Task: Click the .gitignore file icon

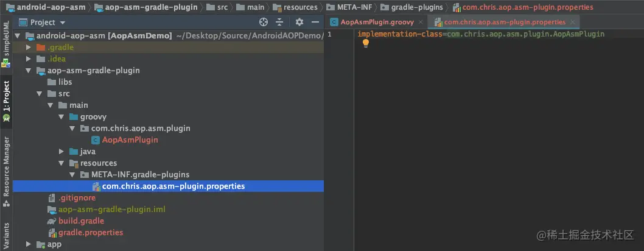Action: 51,198
